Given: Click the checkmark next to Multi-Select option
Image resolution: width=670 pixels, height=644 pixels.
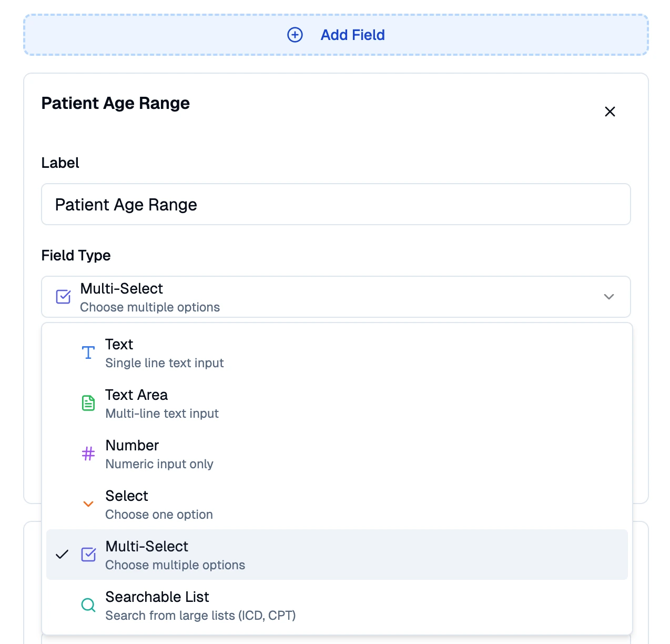Looking at the screenshot, I should tap(62, 555).
